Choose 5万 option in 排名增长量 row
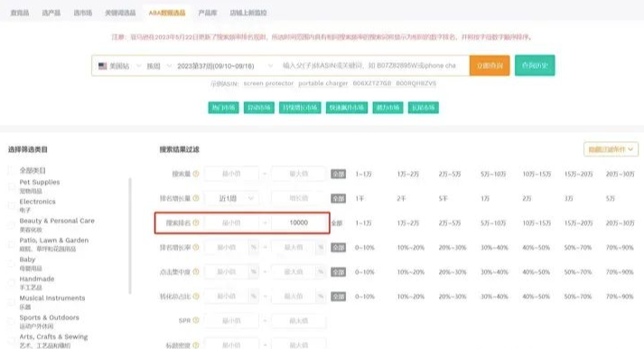The height and width of the screenshot is (349, 644). coord(611,199)
